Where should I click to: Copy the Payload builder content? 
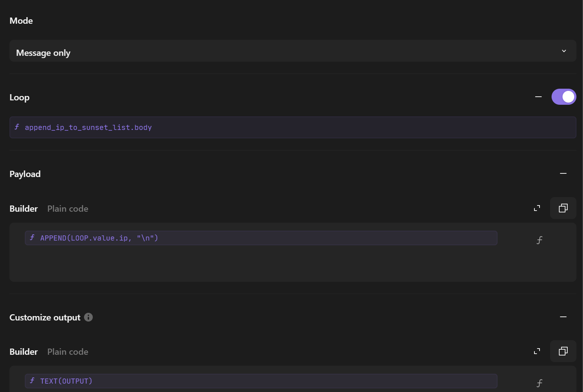pos(563,208)
